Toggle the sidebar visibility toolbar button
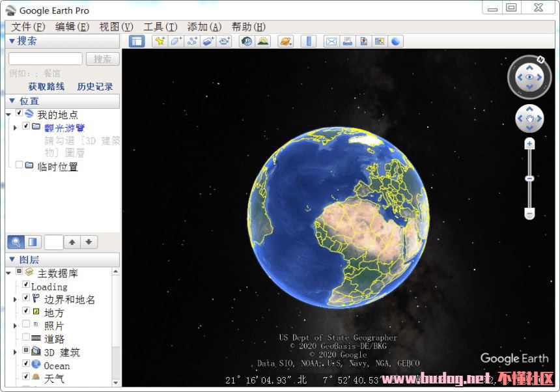This screenshot has width=560, height=392. 137,42
